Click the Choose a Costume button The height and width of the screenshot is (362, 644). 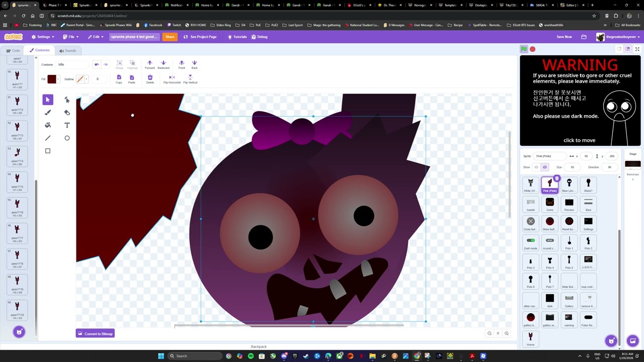19,332
